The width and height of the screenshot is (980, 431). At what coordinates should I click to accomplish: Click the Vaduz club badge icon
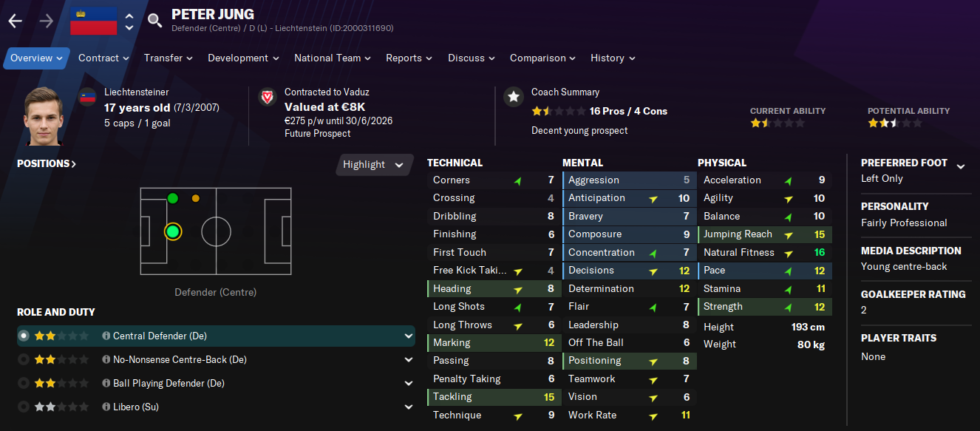(x=267, y=97)
